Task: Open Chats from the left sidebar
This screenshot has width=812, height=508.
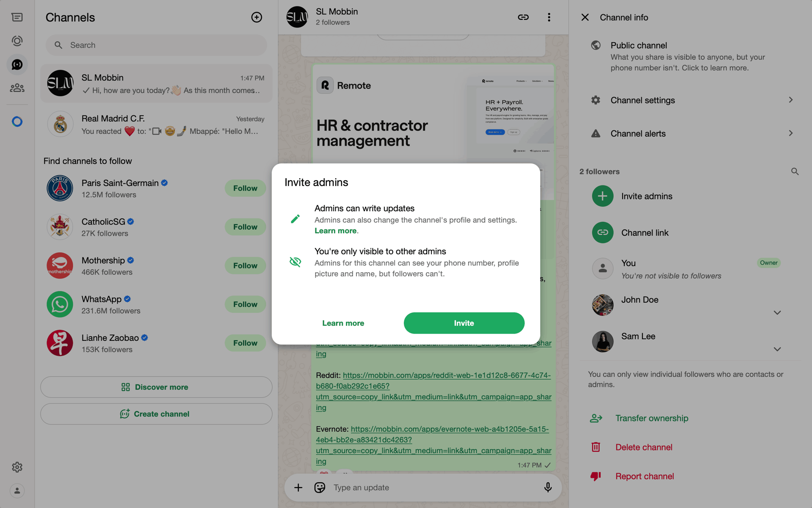Action: 17,17
